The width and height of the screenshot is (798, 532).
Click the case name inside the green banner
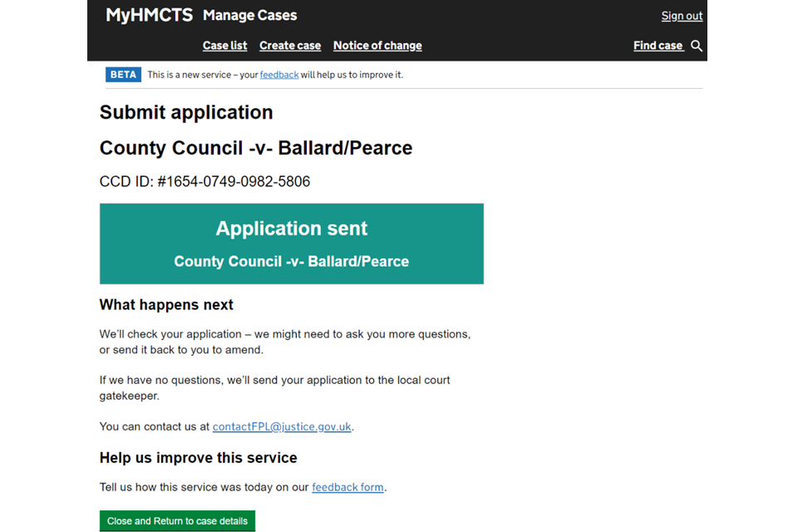pyautogui.click(x=291, y=261)
